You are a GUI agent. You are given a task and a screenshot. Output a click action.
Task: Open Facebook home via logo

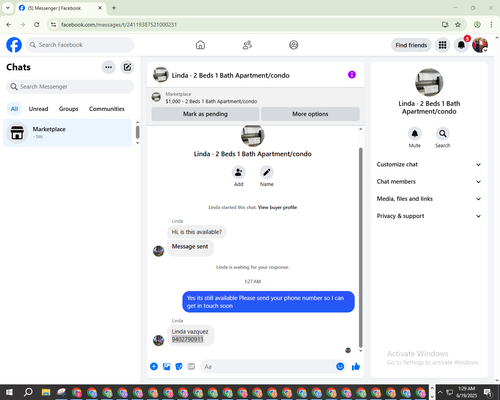14,45
